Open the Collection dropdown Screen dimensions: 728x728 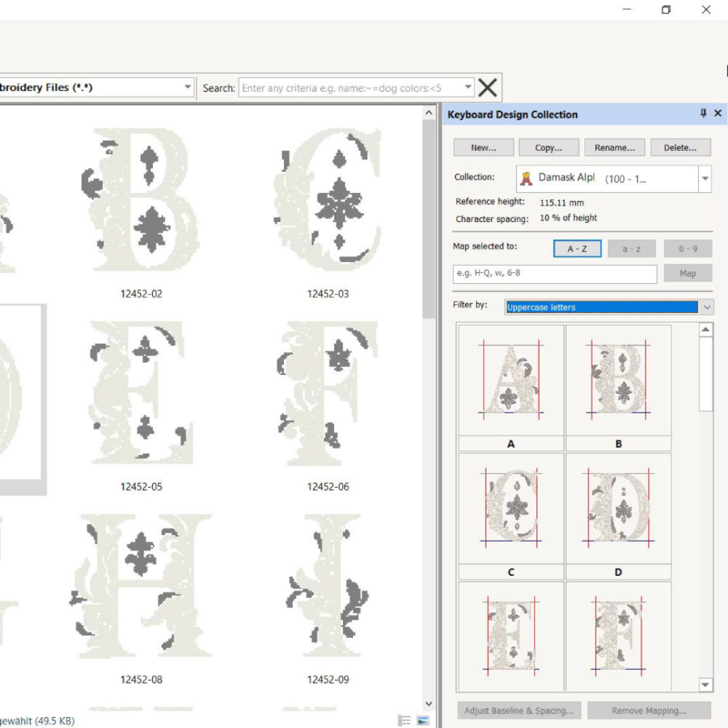[704, 178]
